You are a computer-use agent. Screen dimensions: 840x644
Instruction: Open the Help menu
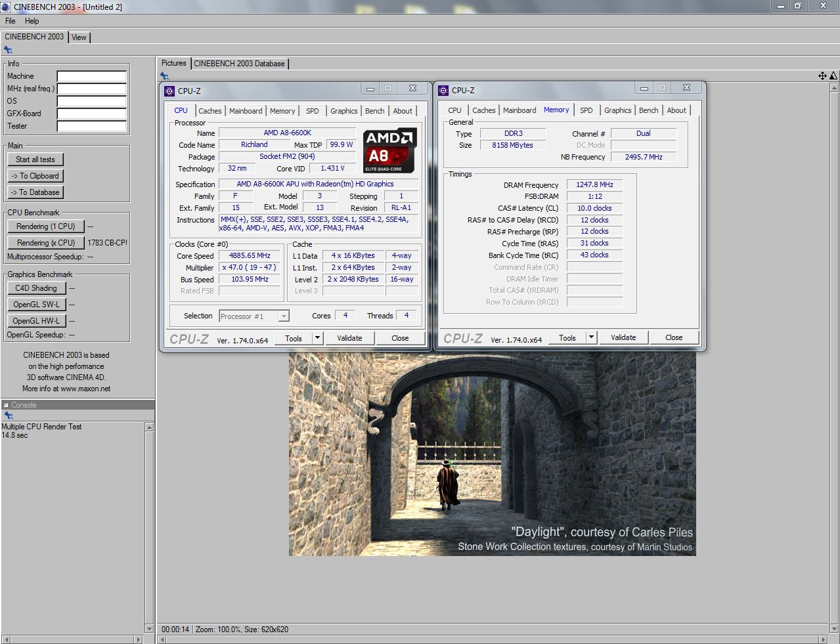32,21
